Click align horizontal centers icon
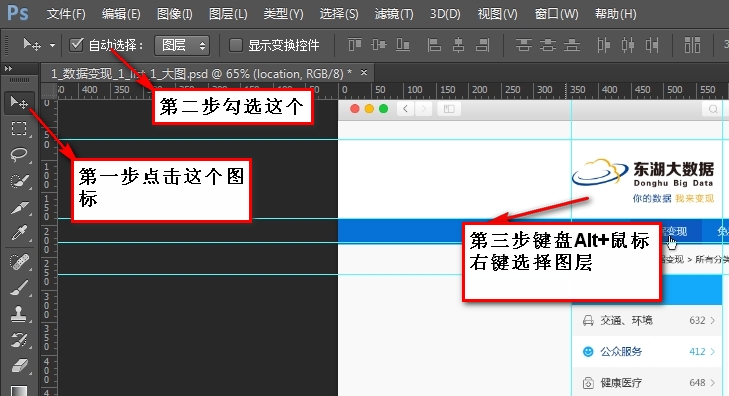 (x=458, y=45)
